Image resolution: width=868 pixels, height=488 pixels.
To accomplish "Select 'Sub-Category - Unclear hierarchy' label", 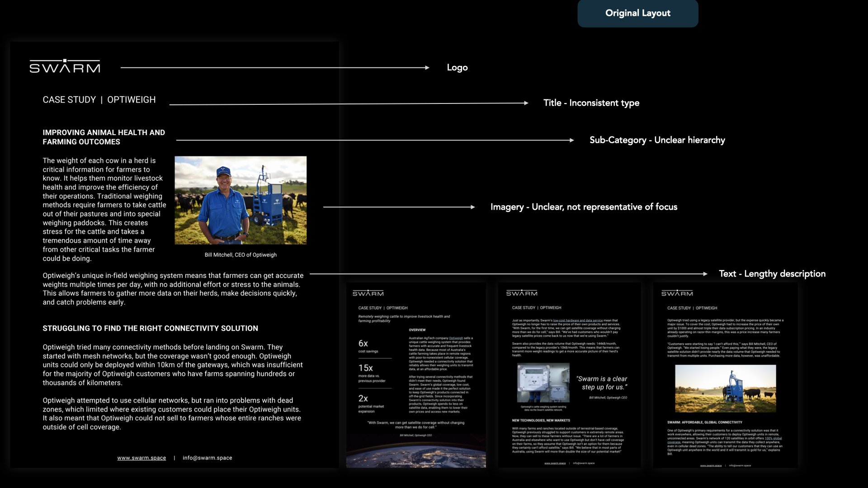I will [657, 140].
